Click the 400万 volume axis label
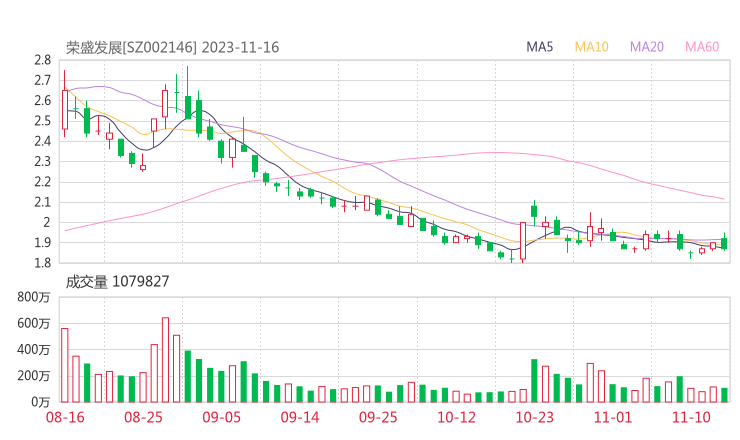Screen dimensions: 740x440 tap(34, 350)
